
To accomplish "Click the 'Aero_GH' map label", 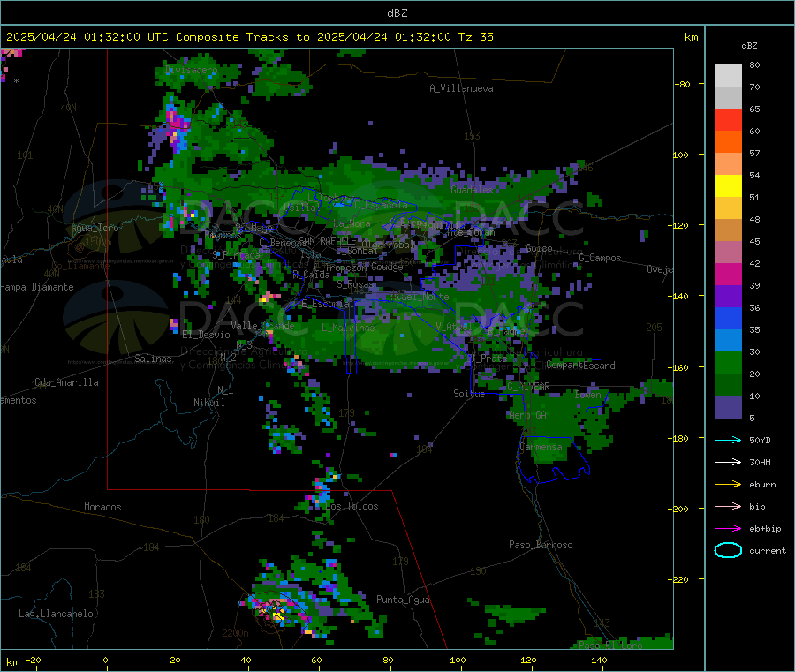I will 528,415.
